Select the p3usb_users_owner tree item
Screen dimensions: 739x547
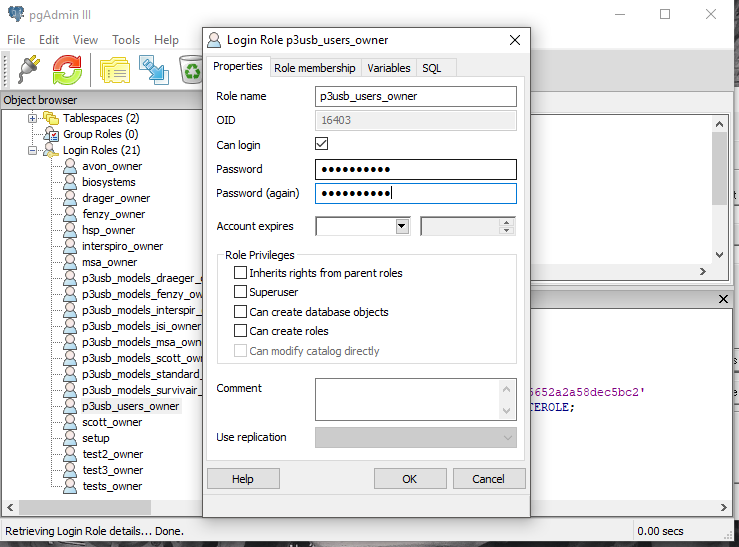[131, 406]
